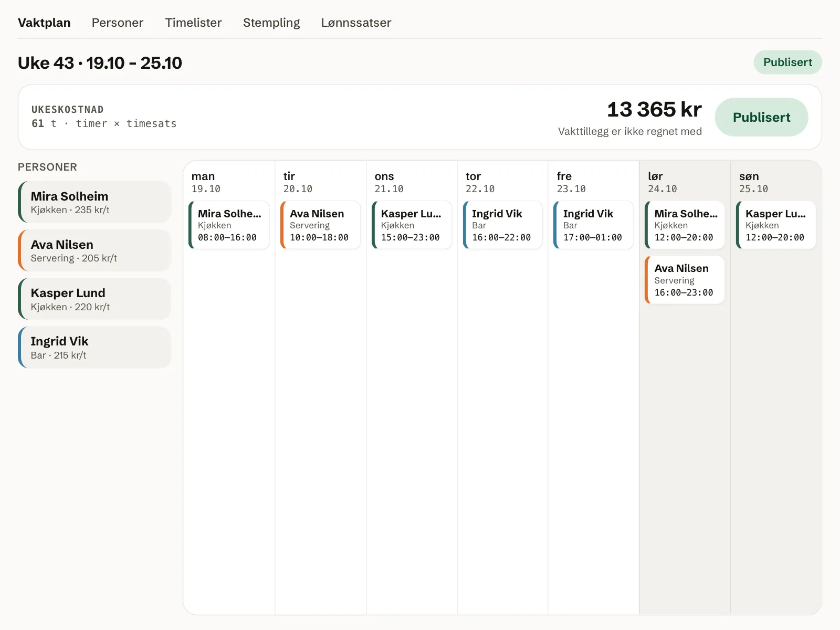The height and width of the screenshot is (630, 840).
Task: Open the Stempling tab
Action: point(271,23)
